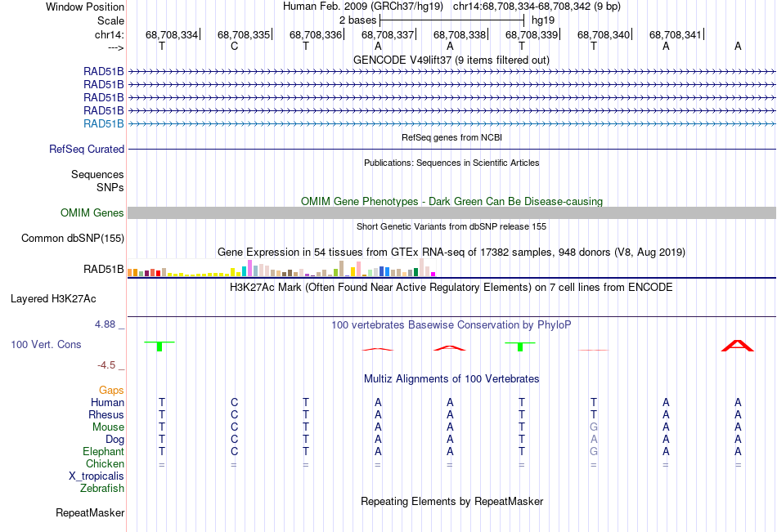Click the RefSeq Curated intron line
This screenshot has width=777, height=532.
click(x=451, y=149)
